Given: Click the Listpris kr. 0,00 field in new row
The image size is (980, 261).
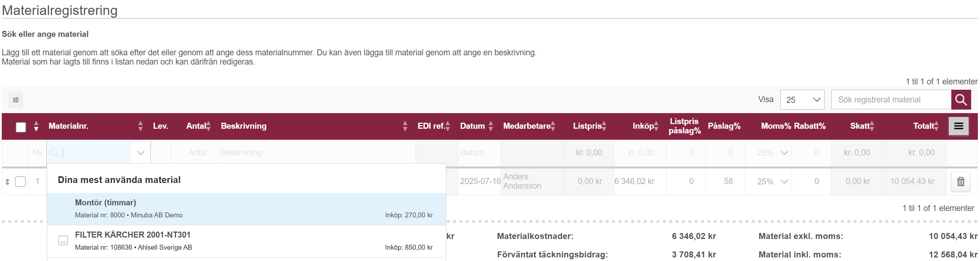Looking at the screenshot, I should coord(589,152).
